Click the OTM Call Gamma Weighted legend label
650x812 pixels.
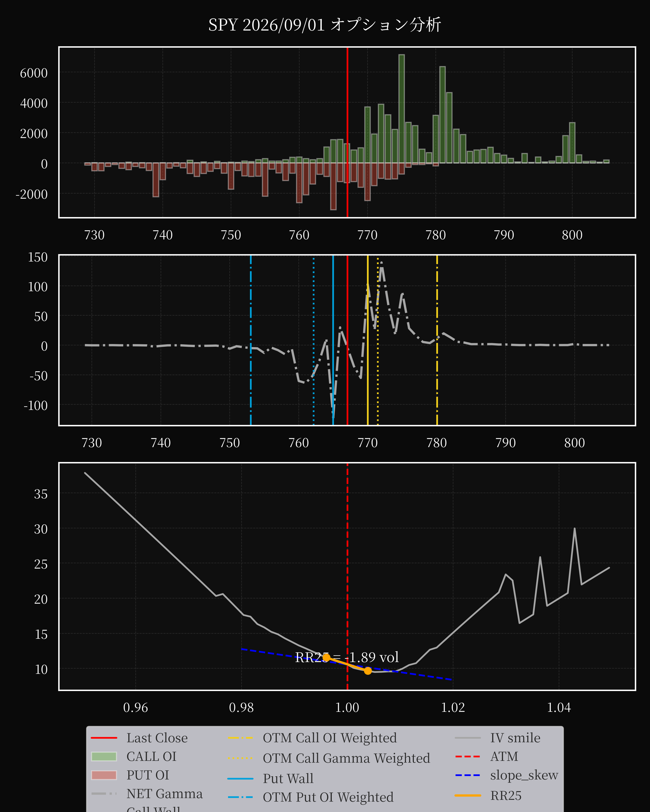[346, 758]
